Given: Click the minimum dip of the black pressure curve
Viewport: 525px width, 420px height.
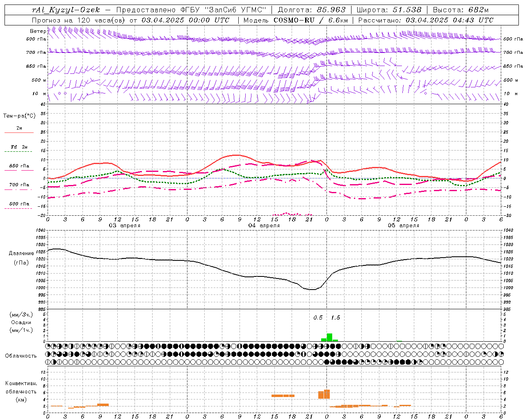Looking at the screenshot, I should point(313,290).
